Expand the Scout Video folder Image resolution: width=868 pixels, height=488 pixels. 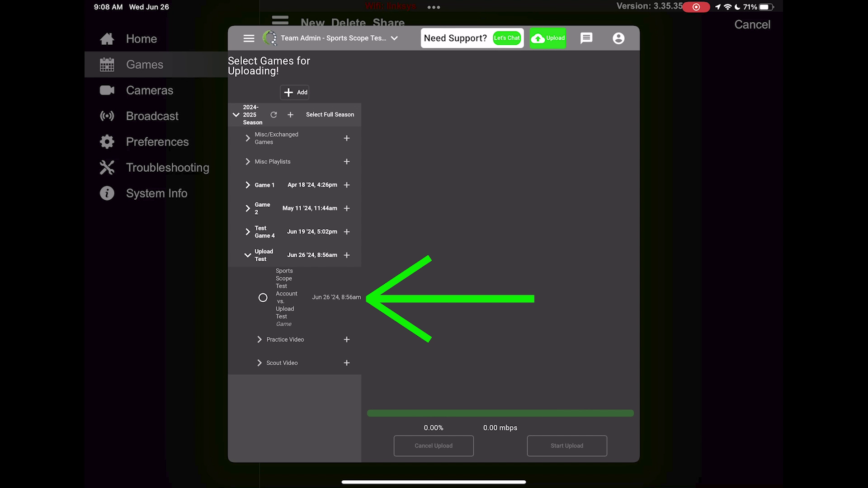(x=259, y=363)
